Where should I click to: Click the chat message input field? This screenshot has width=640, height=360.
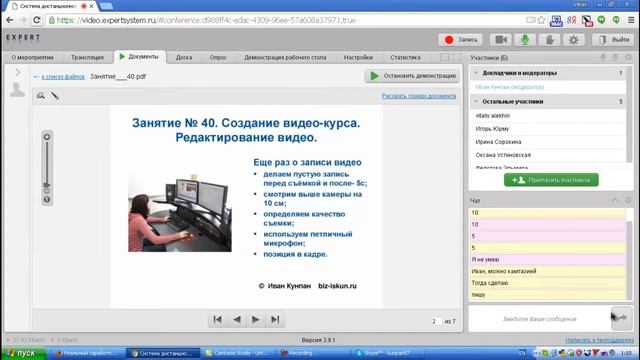[x=539, y=319]
